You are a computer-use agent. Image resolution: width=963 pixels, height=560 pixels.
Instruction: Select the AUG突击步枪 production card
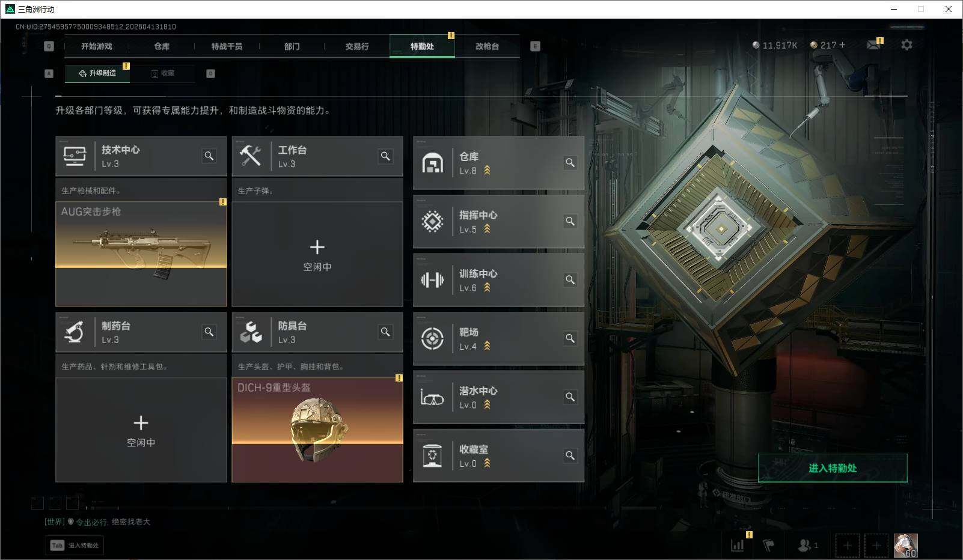pos(141,254)
